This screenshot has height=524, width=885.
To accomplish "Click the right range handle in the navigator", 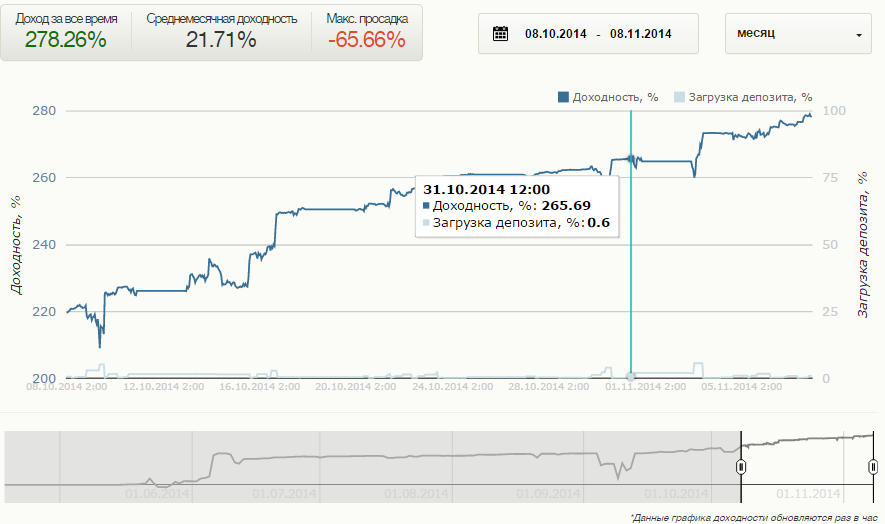I will [873, 467].
